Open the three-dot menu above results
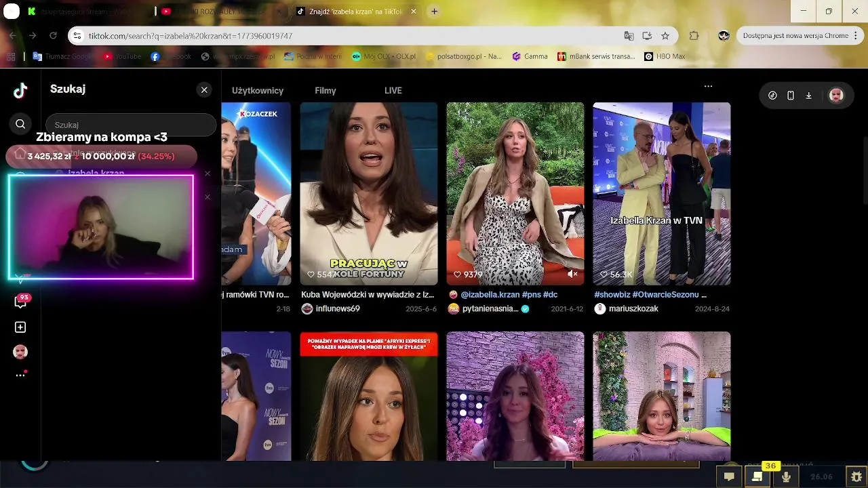Screen dimensions: 868x488 708,86
